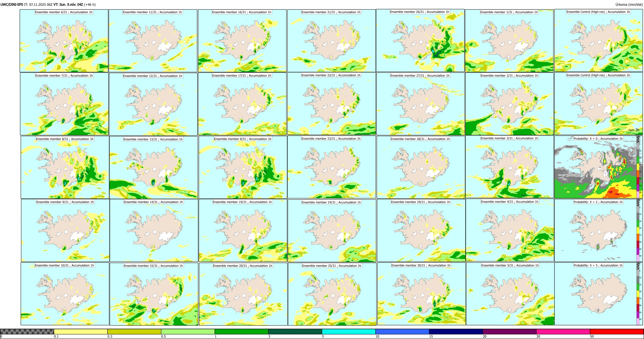Click label 'Ensemble member 14/31 ; Accumulation 1h'

click(x=153, y=202)
